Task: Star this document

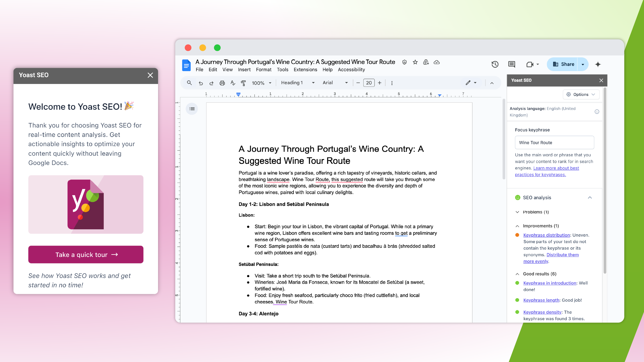Action: [x=415, y=62]
